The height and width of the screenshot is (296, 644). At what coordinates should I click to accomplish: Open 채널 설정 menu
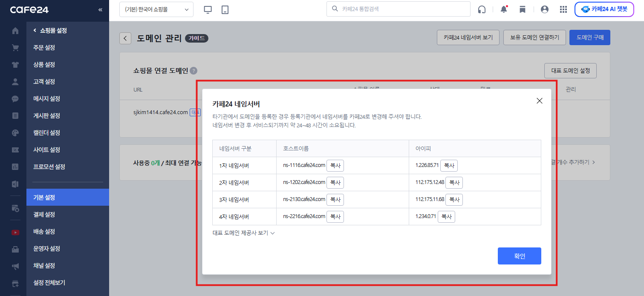tap(68, 266)
